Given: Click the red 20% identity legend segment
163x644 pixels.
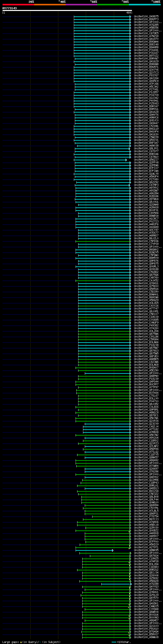Looking at the screenshot, I should click(18, 5).
